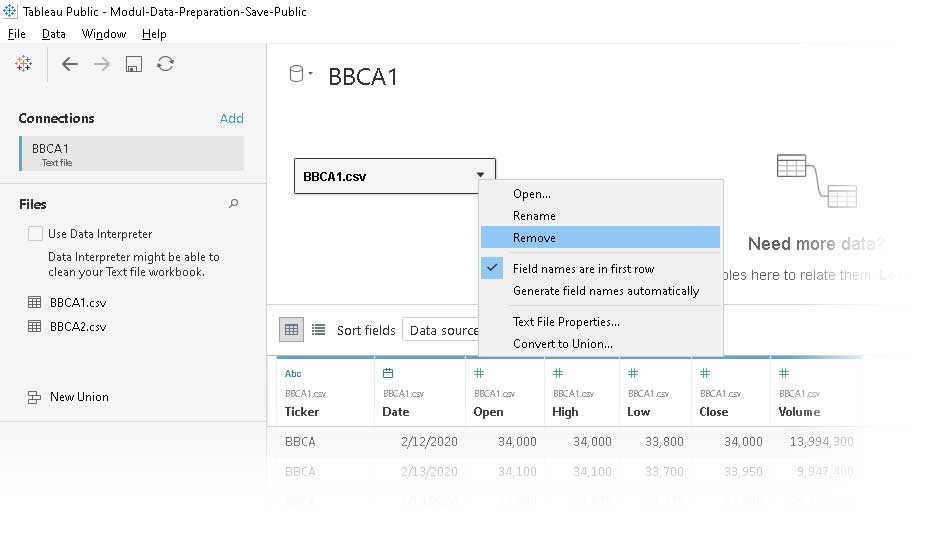Select Convert to Union... menu entry
Viewport: 941px width, 540px height.
click(600, 344)
